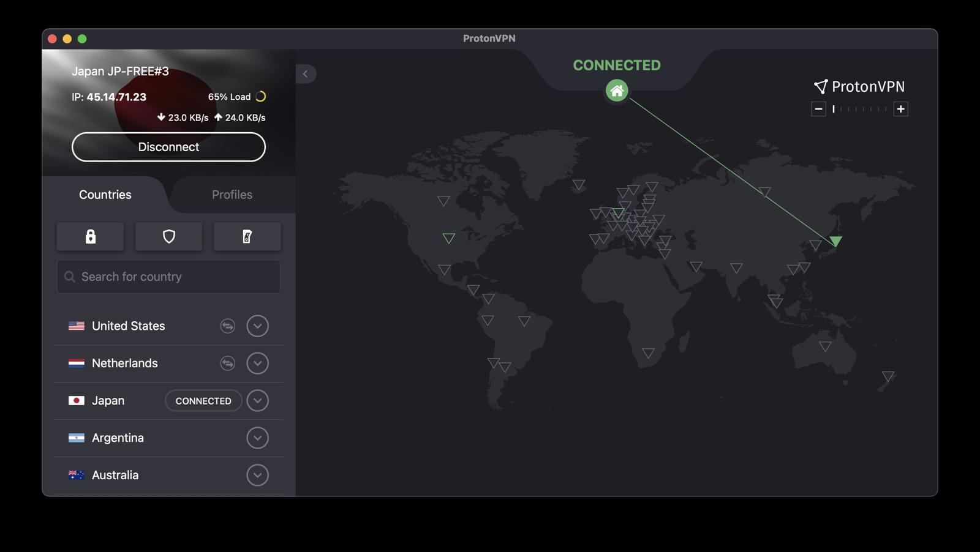
Task: Expand the United States server list
Action: coord(257,326)
